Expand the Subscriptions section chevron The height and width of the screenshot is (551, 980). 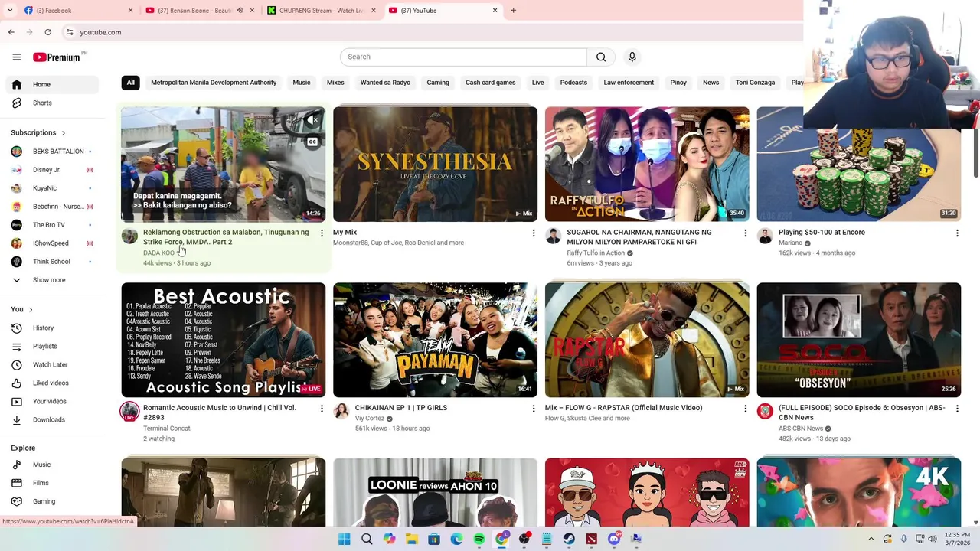63,133
